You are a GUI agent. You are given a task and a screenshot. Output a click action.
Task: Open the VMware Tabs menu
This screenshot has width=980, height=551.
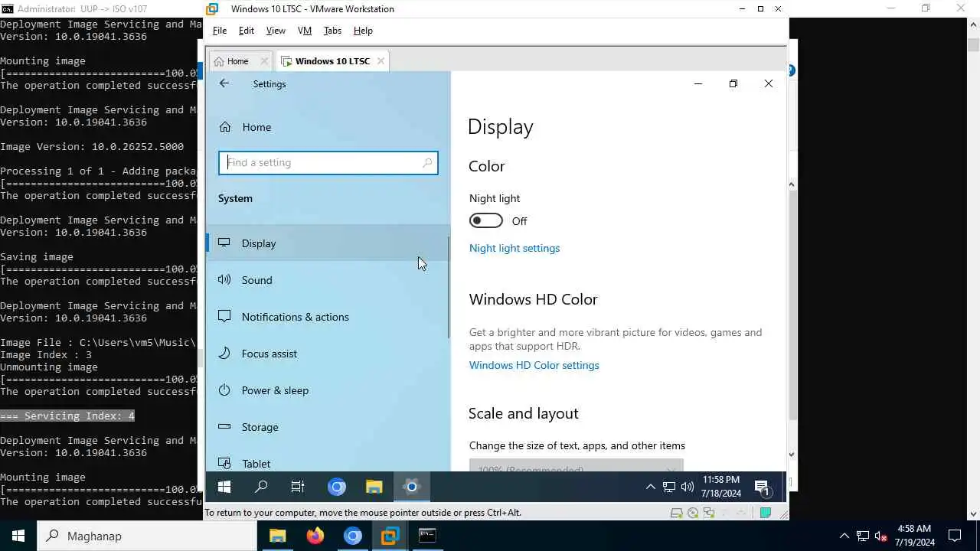coord(332,31)
